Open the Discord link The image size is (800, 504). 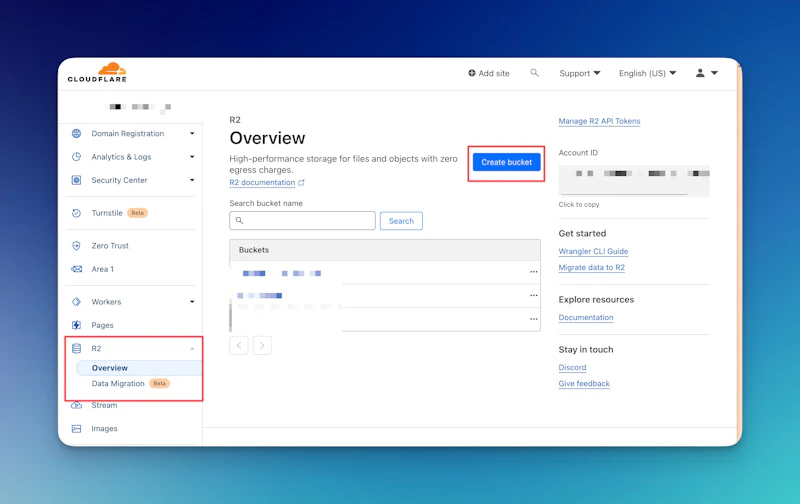[x=572, y=367]
